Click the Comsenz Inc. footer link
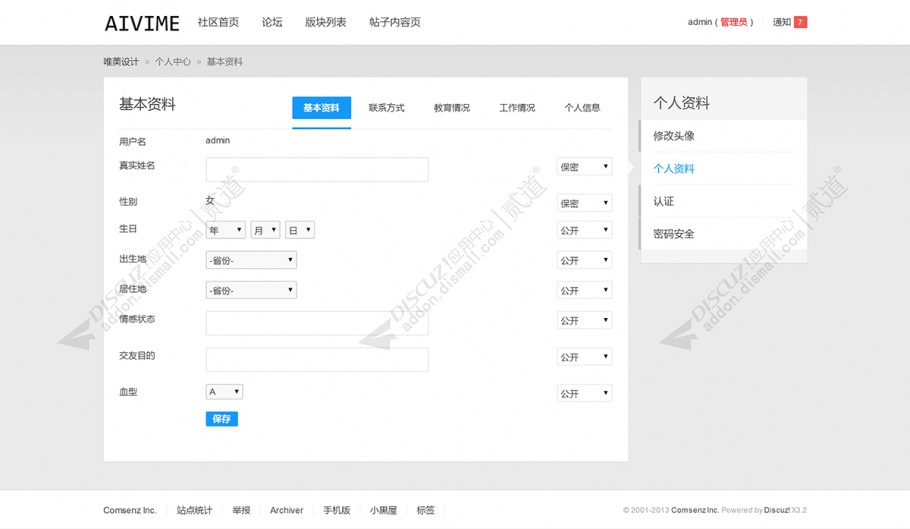 click(x=130, y=510)
